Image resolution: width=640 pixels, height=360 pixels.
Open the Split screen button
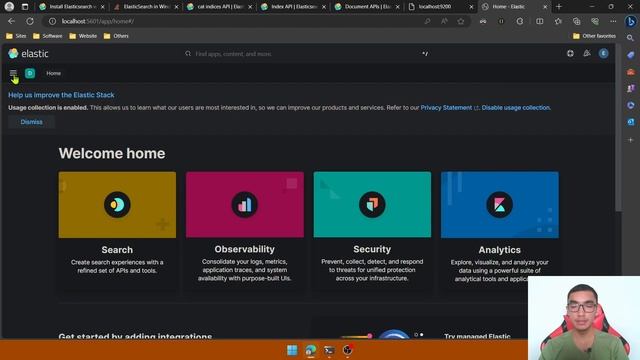tap(540, 21)
